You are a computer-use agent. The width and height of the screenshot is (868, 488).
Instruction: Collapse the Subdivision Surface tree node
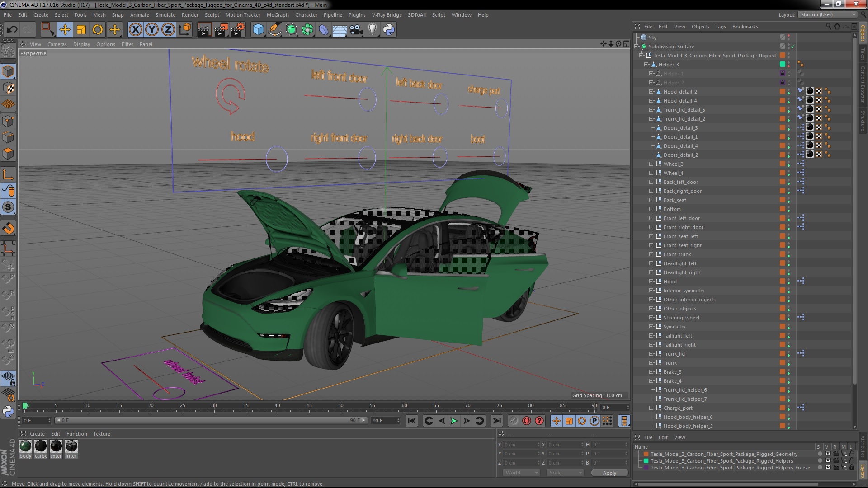637,47
